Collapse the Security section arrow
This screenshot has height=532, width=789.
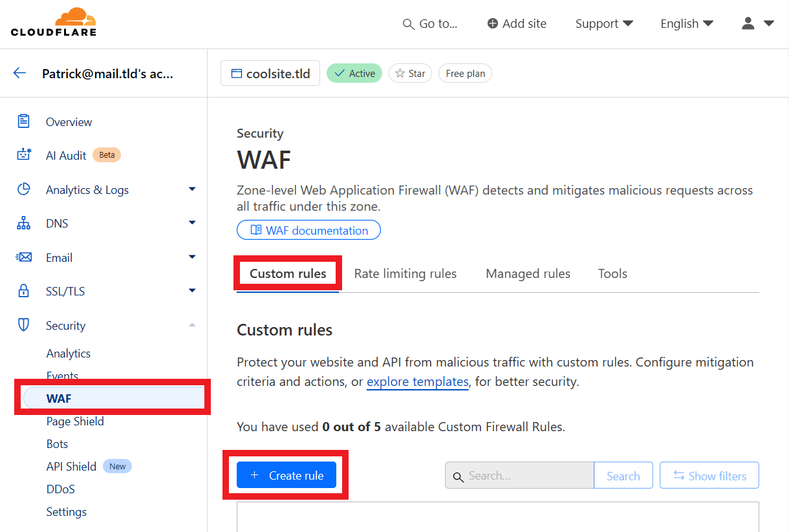(x=192, y=325)
